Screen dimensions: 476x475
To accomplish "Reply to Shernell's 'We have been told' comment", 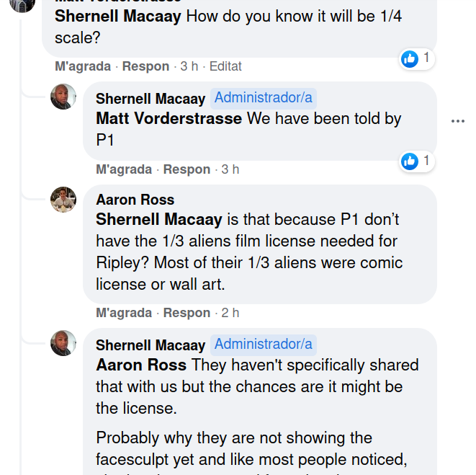I will tap(187, 169).
